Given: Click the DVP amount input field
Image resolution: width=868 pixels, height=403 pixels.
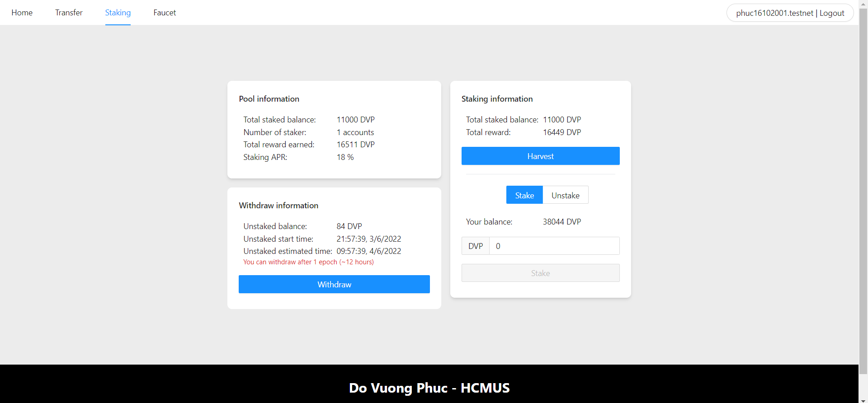Looking at the screenshot, I should 554,246.
